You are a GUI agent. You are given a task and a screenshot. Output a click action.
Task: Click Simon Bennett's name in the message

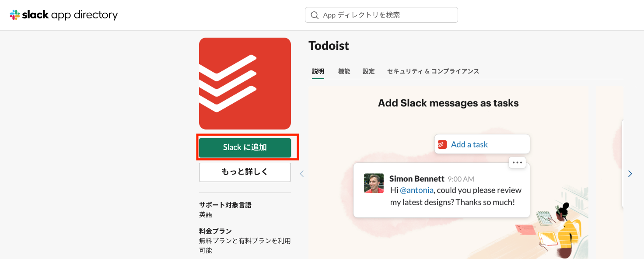[416, 178]
